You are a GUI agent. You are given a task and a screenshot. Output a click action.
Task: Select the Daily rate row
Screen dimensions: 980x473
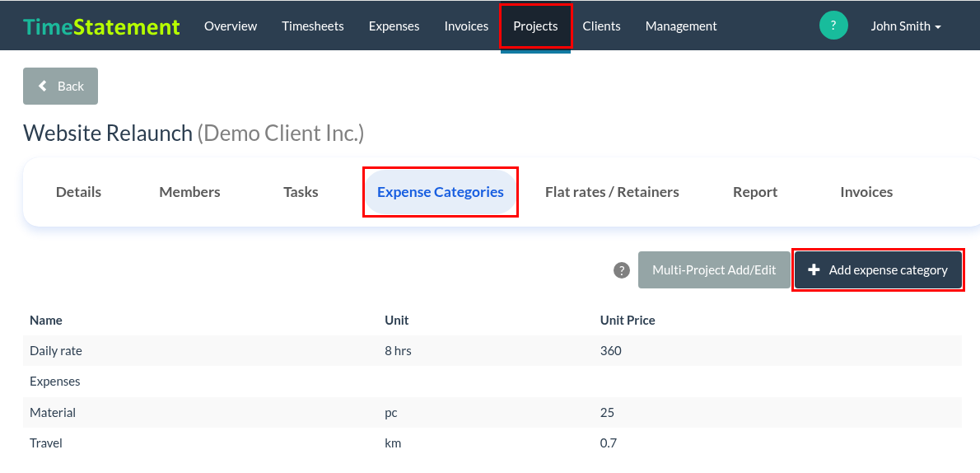tap(492, 351)
